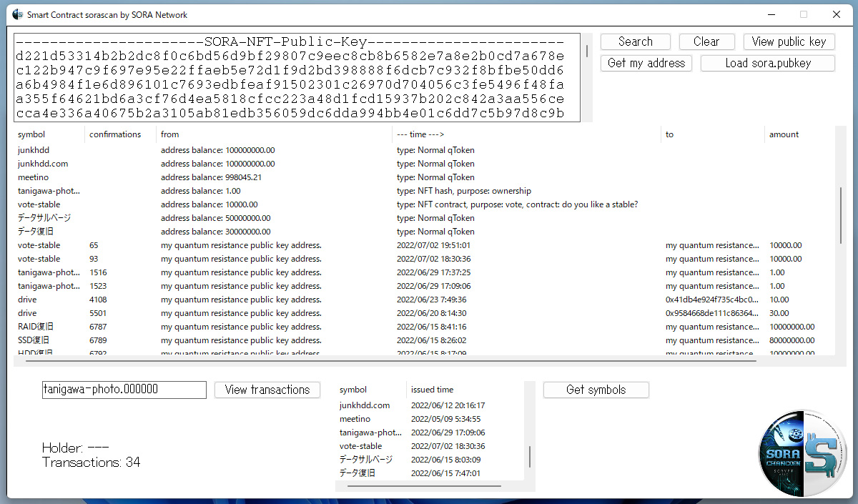Select the drive transaction with 5501 confirmations

[425, 313]
